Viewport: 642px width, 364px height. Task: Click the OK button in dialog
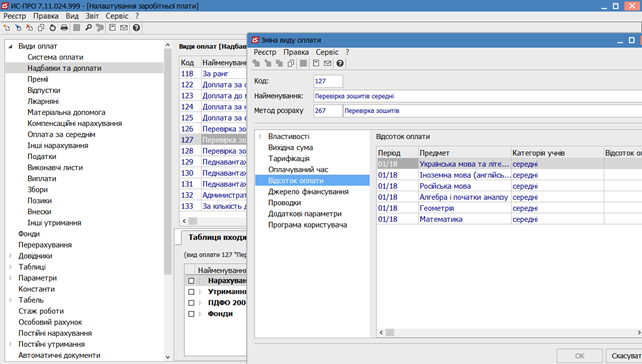579,356
